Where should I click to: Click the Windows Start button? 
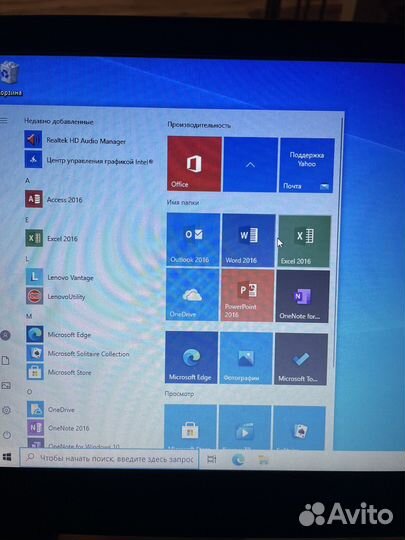(x=7, y=457)
